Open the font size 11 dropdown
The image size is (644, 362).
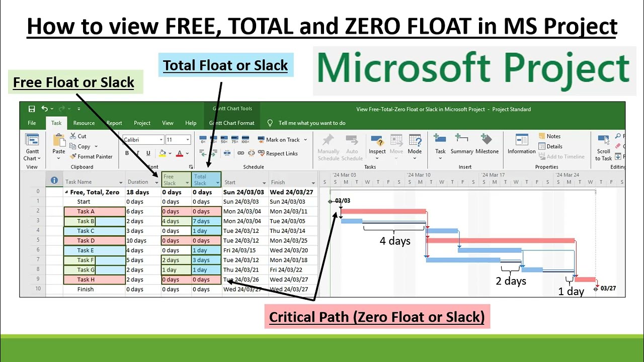(x=188, y=140)
